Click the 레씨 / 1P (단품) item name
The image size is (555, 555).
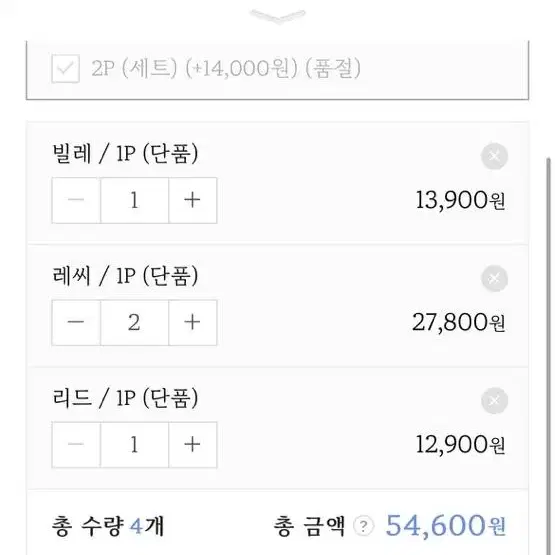[x=125, y=276]
